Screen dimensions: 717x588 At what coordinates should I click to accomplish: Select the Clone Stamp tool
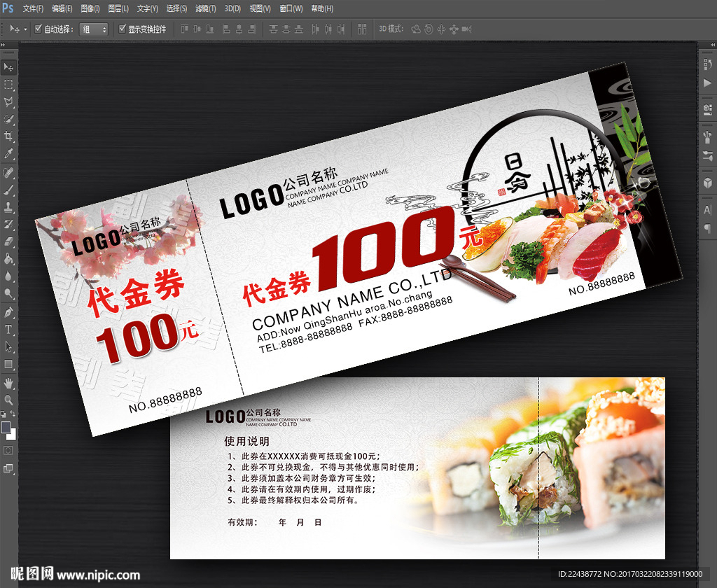coord(8,207)
